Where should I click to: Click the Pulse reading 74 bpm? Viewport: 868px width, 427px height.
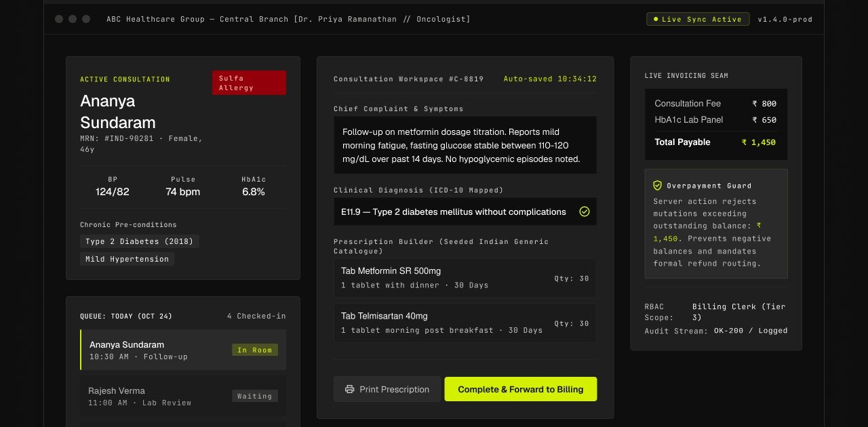pos(183,192)
